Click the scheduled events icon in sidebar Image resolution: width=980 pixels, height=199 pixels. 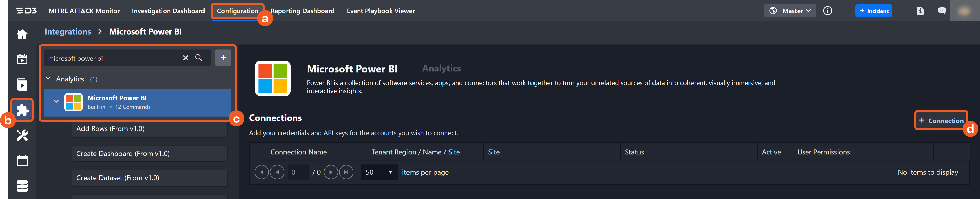click(22, 59)
